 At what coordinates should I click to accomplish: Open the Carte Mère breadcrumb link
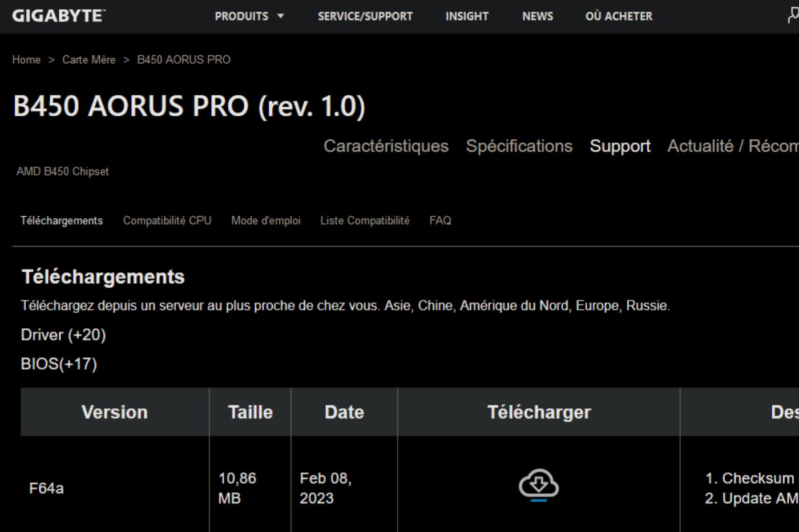pos(89,59)
